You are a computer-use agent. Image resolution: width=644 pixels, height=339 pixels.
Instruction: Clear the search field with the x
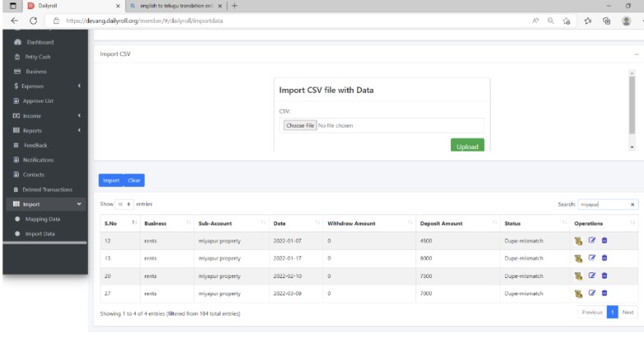(632, 204)
